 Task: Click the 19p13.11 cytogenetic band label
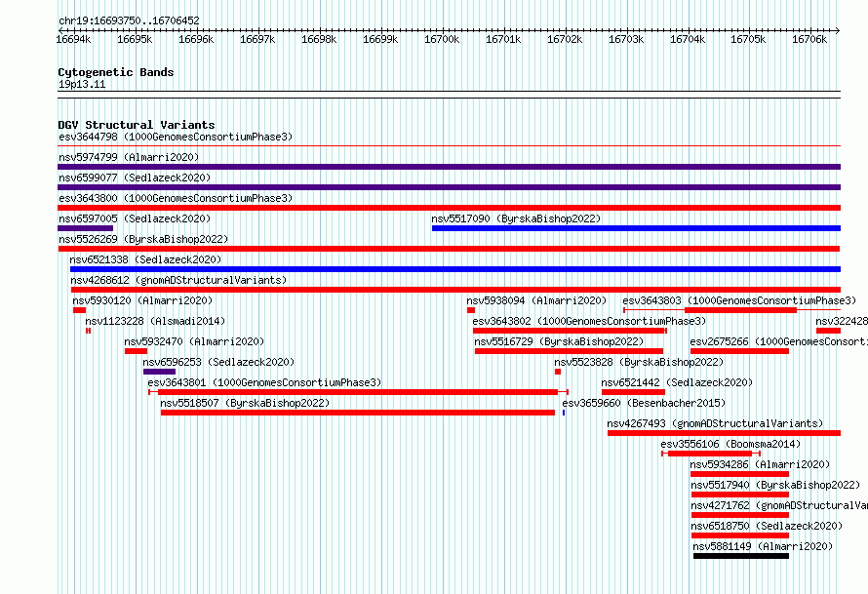point(82,84)
